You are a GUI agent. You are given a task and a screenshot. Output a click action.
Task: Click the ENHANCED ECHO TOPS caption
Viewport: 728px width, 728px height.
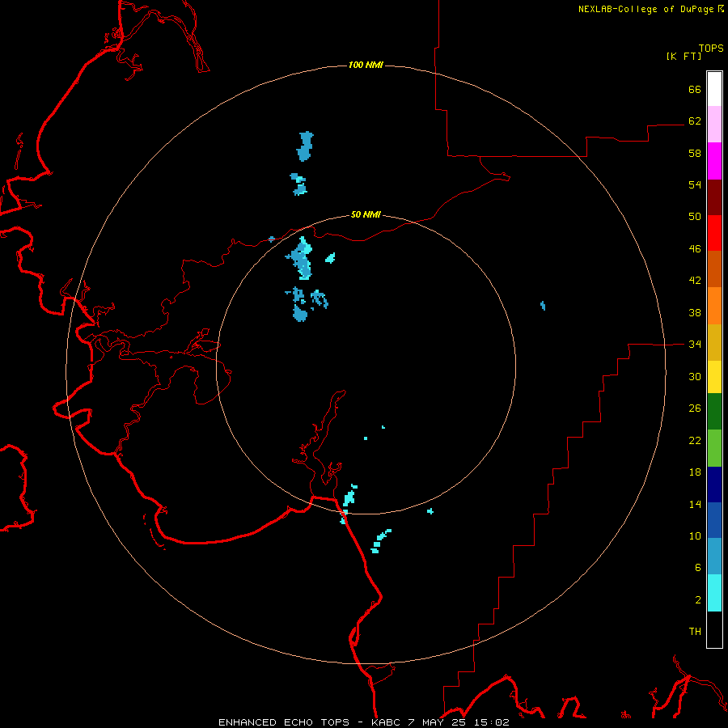(284, 722)
